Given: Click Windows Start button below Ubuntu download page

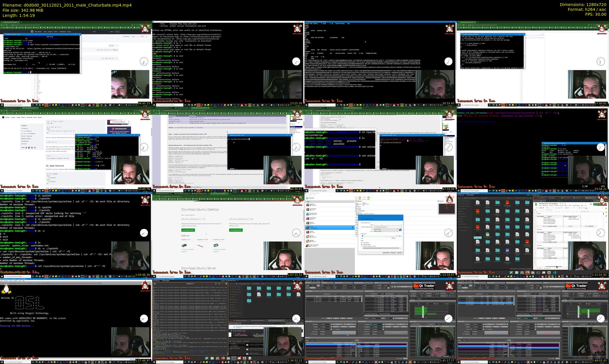Looking at the screenshot, I should pos(154,276).
